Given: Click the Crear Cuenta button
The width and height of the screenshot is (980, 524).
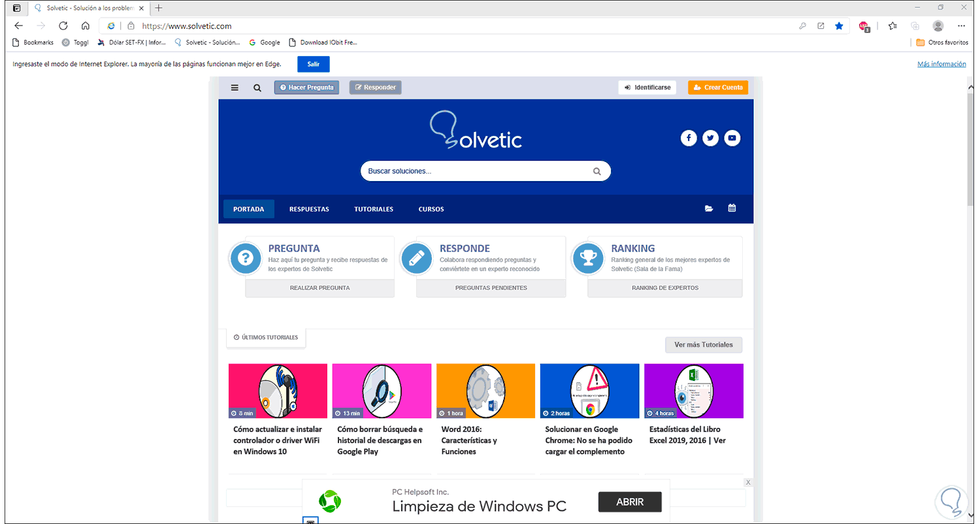Looking at the screenshot, I should tap(718, 88).
